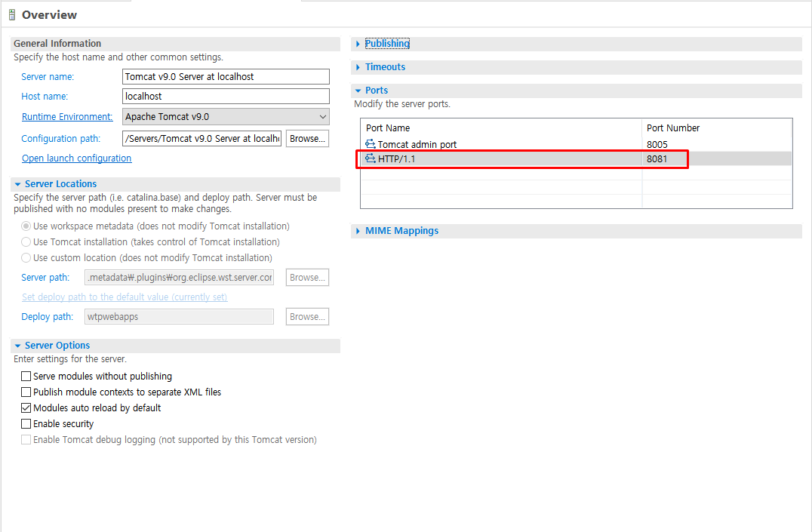Click the port number 8081 cell
The height and width of the screenshot is (532, 812).
(717, 158)
